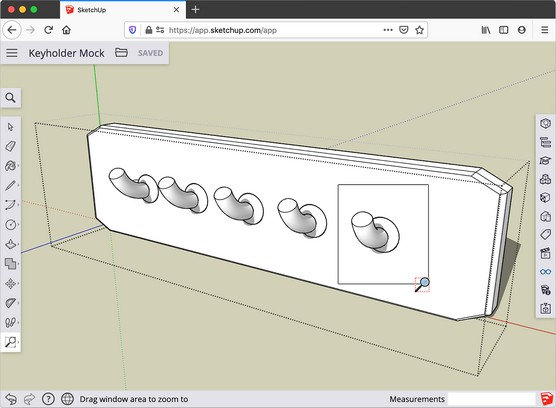Expand the Arc tool flyout arrow
556x408 pixels.
point(18,205)
